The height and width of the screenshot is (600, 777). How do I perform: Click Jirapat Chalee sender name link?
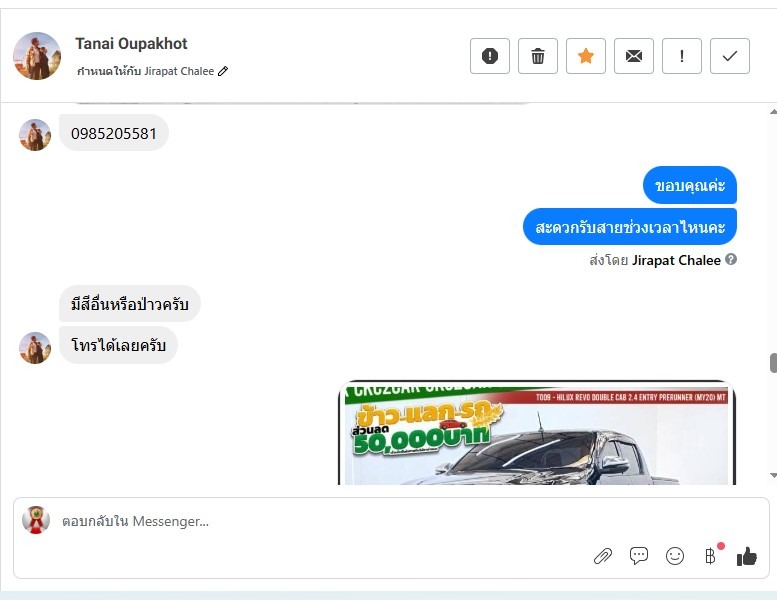pos(676,261)
